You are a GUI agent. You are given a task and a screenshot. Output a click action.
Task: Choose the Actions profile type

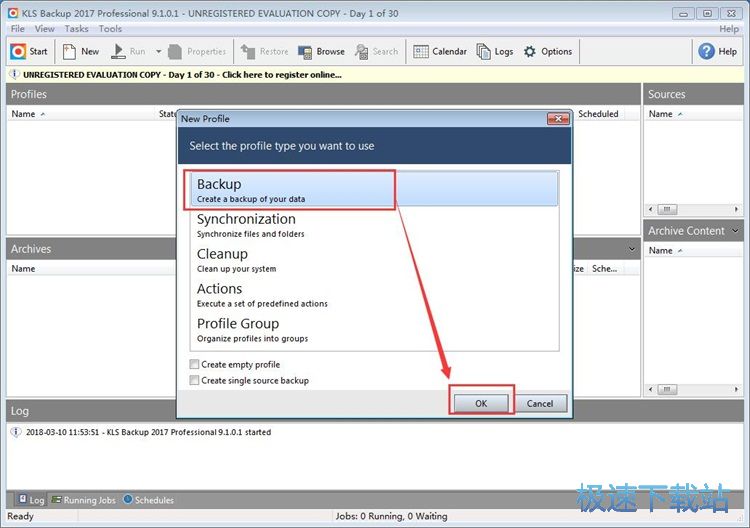(x=374, y=295)
